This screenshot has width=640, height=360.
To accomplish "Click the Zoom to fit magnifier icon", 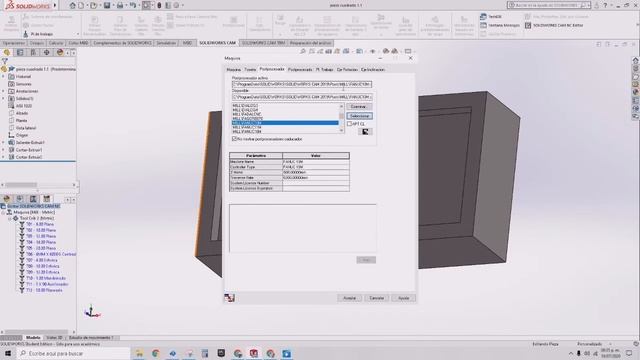I will (x=302, y=51).
